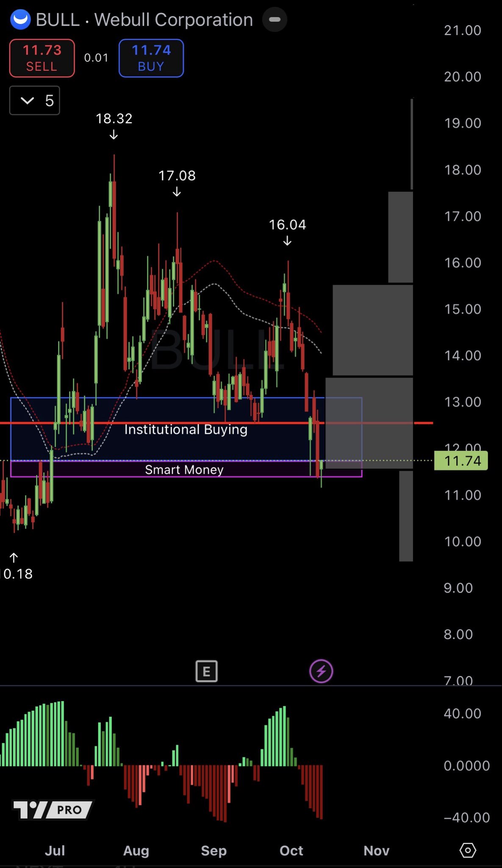Image resolution: width=502 pixels, height=868 pixels.
Task: Tap the Jul label on time axis
Action: tap(55, 851)
